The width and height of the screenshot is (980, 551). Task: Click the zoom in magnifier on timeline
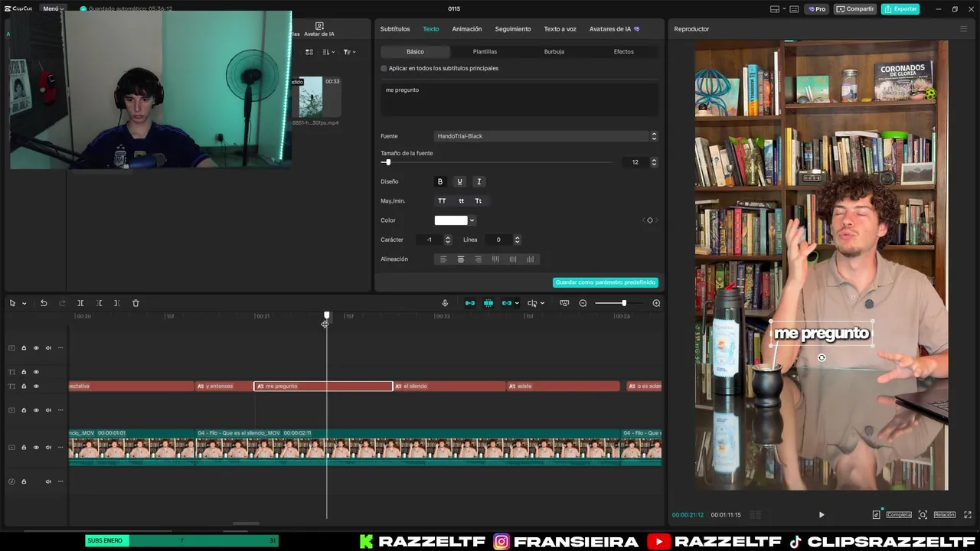coord(656,303)
